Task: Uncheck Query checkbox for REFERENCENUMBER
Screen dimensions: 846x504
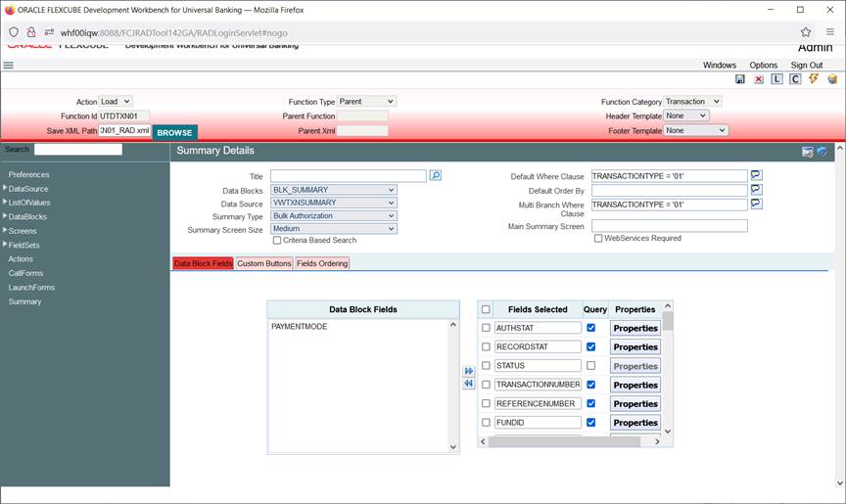Action: point(590,403)
